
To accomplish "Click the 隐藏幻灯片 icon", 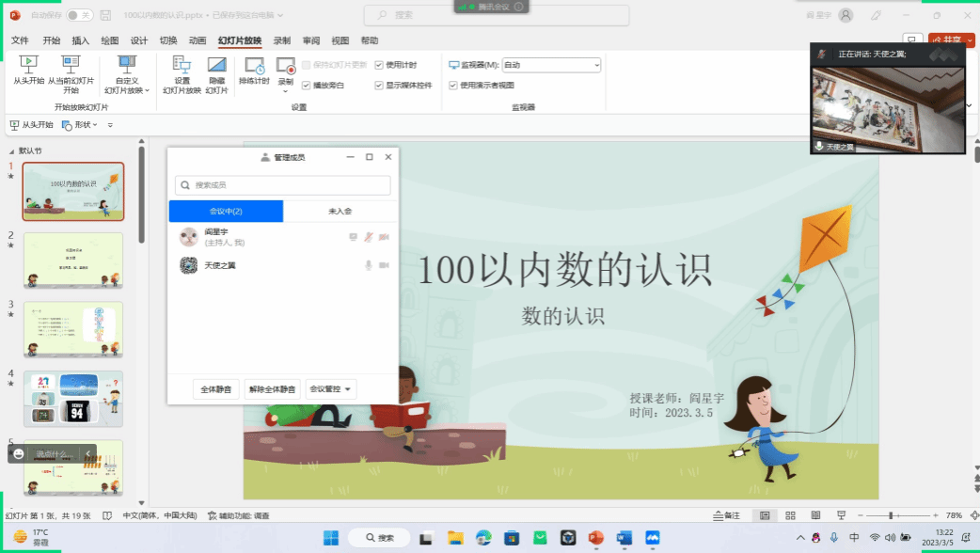I will 216,66.
